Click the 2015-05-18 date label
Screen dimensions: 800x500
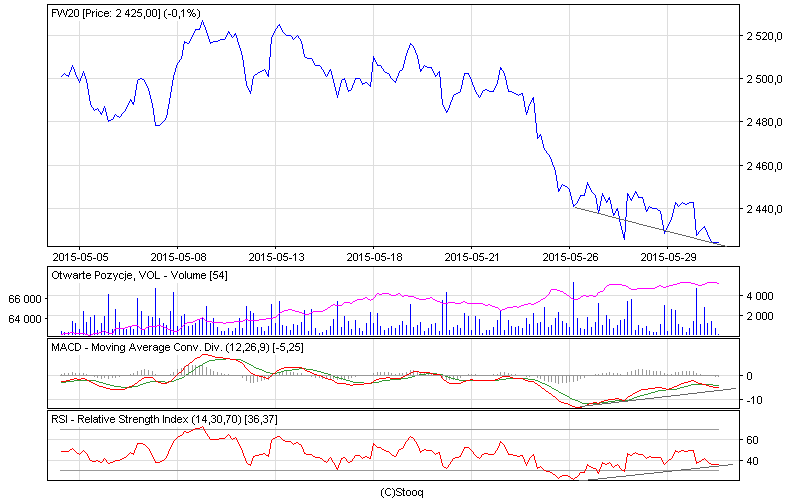click(374, 257)
